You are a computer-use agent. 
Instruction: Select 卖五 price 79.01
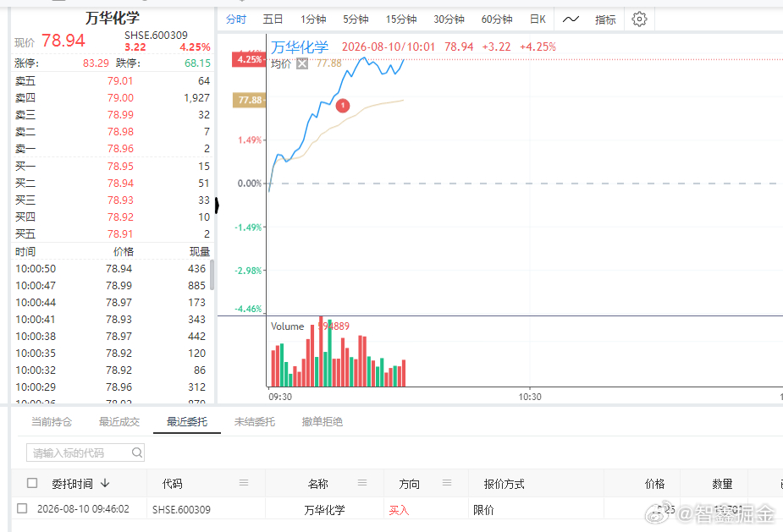coord(120,81)
